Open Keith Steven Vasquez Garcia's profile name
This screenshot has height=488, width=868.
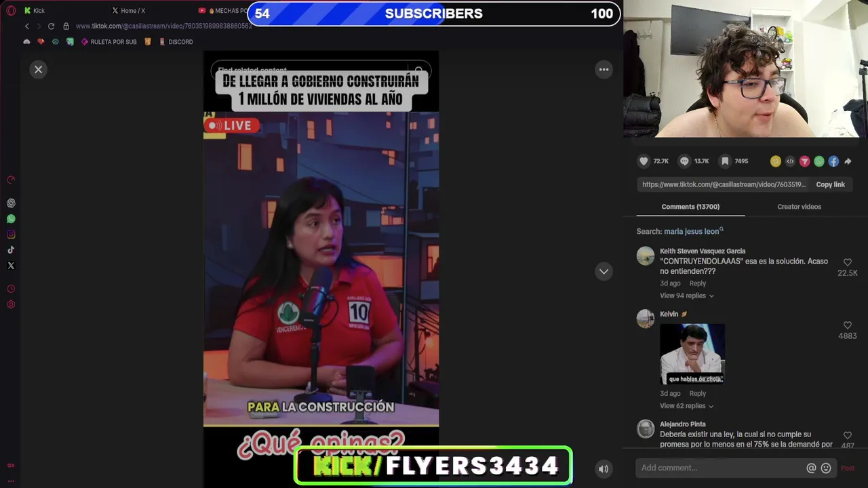703,251
